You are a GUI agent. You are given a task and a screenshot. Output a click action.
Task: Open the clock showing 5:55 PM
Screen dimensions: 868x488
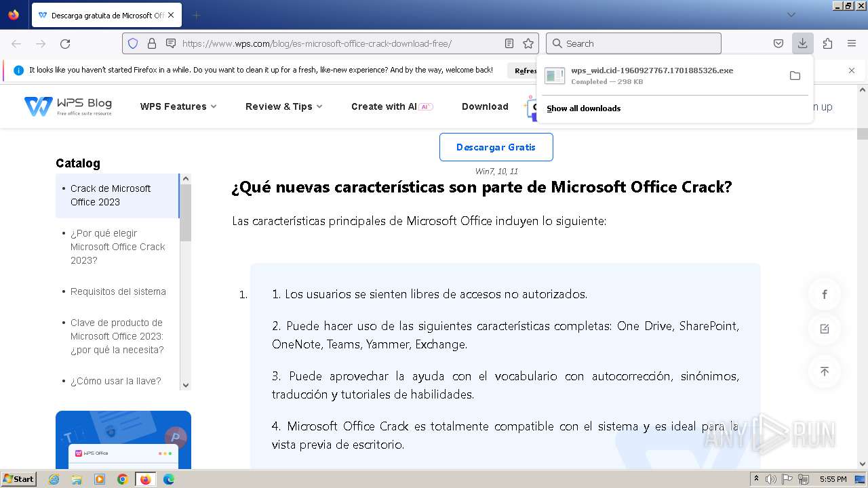833,479
